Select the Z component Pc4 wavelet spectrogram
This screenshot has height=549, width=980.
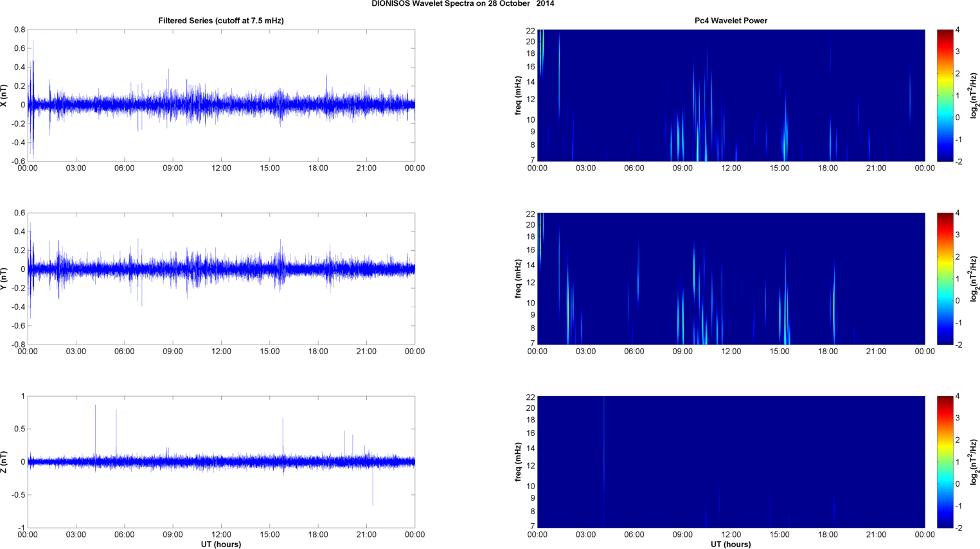pyautogui.click(x=731, y=462)
